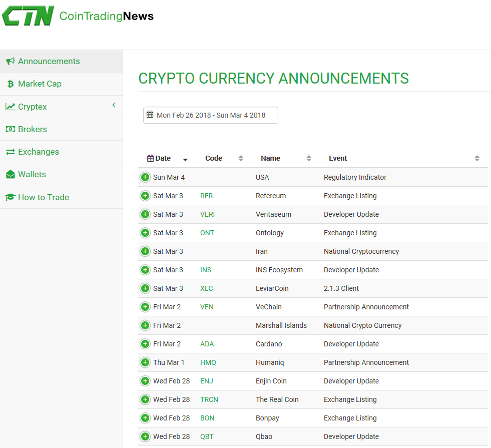Open the date range picker field
The width and height of the screenshot is (491, 448).
pyautogui.click(x=210, y=115)
